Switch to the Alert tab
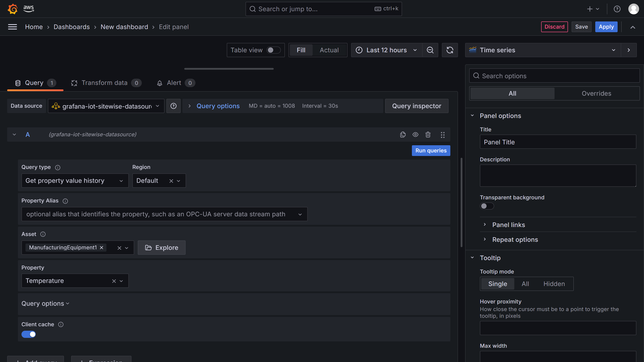 (x=176, y=83)
